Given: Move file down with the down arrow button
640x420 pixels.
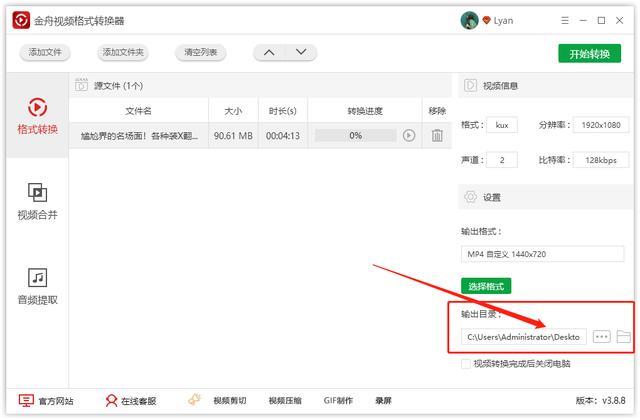Looking at the screenshot, I should (x=301, y=52).
